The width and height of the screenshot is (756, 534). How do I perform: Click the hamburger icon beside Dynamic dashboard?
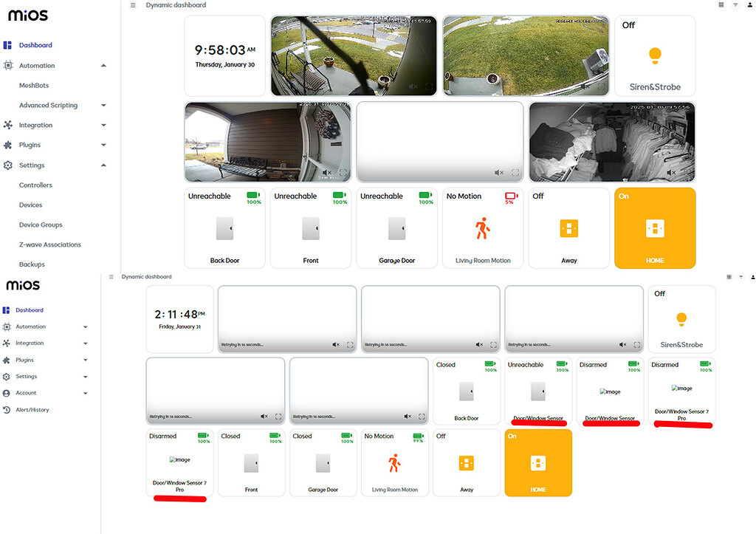coord(133,4)
